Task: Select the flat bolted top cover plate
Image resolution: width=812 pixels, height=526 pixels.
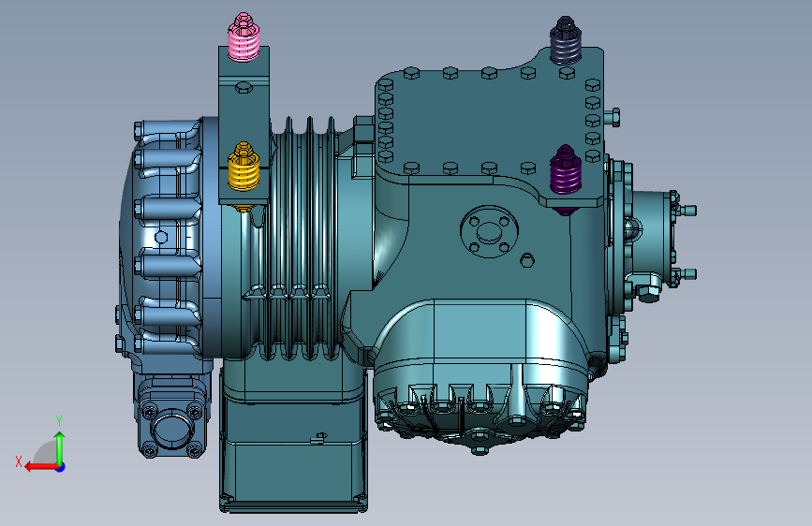Action: click(x=489, y=122)
